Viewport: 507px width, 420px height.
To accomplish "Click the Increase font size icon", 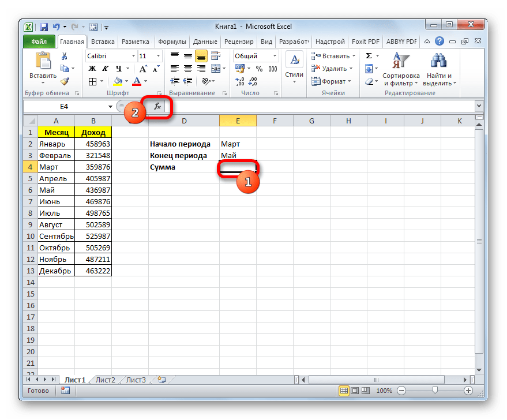I will pyautogui.click(x=143, y=69).
